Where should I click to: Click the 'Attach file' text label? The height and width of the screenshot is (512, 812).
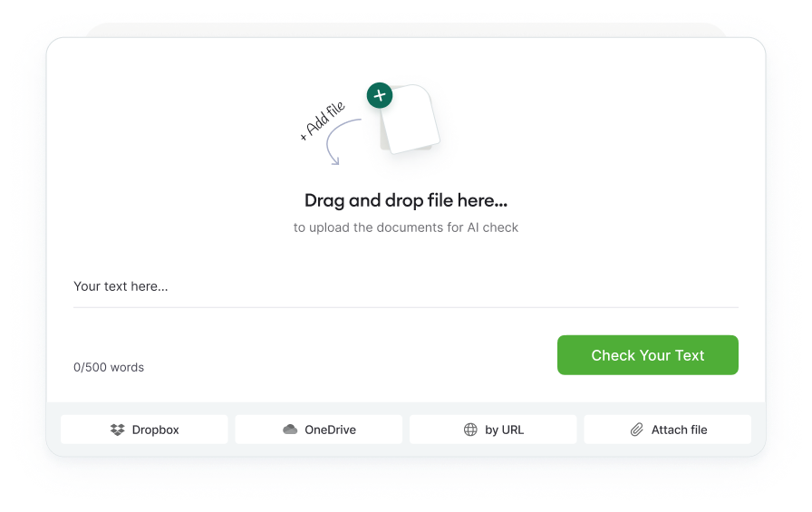pos(680,430)
